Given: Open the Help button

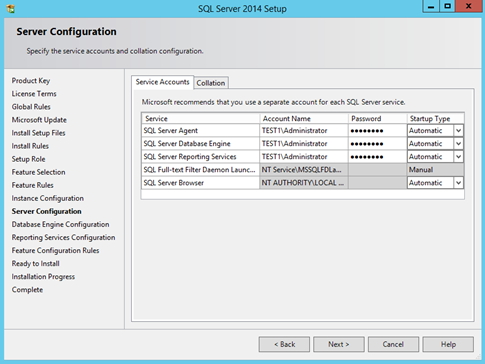Looking at the screenshot, I should [448, 344].
